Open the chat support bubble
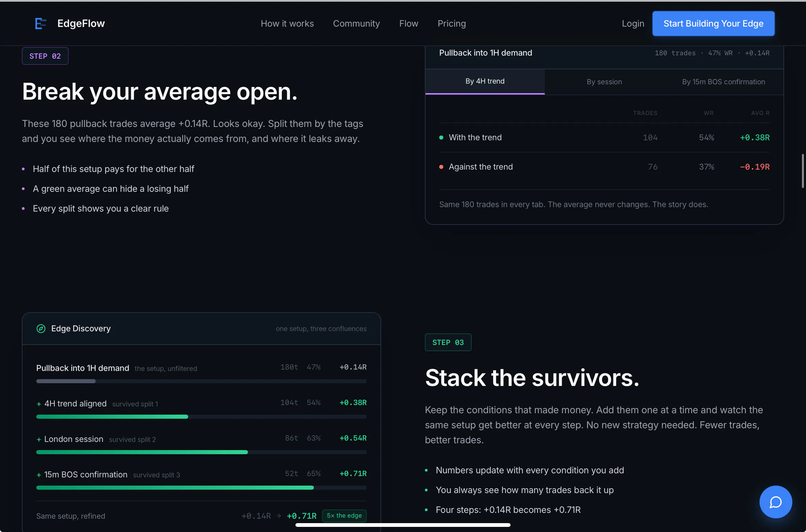This screenshot has width=806, height=532. point(776,502)
